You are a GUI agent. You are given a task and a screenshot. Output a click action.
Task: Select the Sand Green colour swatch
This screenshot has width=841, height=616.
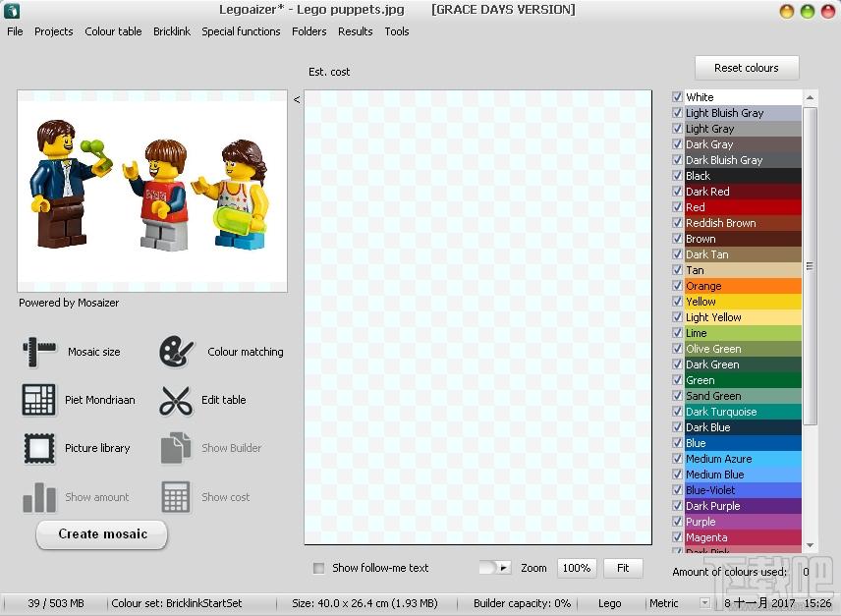pos(743,396)
